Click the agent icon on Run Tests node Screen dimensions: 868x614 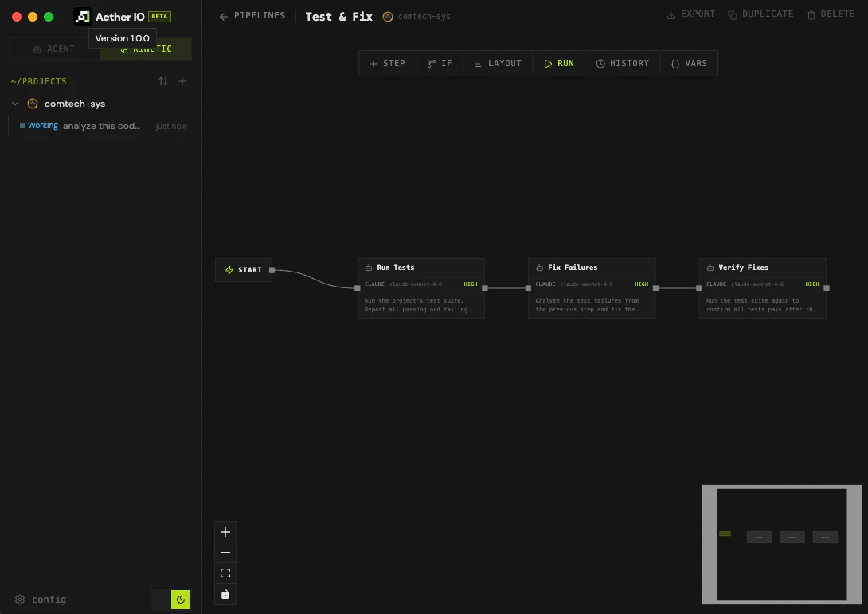(x=369, y=268)
